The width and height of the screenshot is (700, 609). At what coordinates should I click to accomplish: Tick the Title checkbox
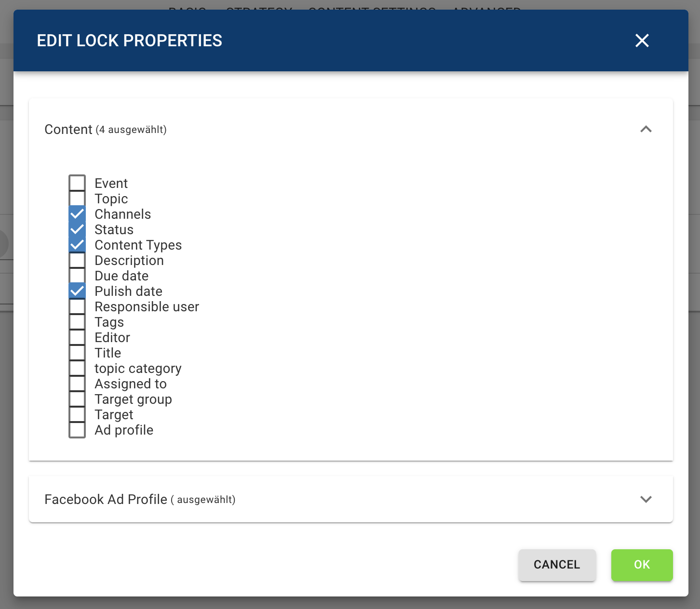pos(77,353)
